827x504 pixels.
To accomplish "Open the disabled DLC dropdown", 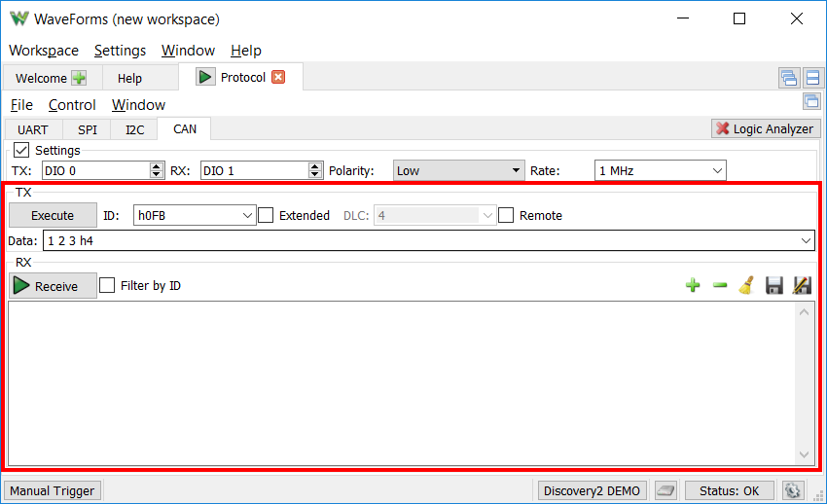I will point(435,215).
